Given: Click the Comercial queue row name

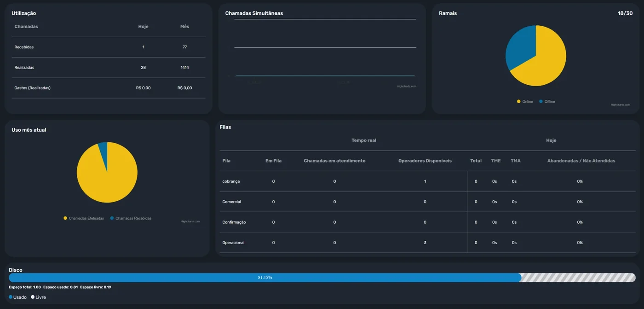Looking at the screenshot, I should (231, 202).
